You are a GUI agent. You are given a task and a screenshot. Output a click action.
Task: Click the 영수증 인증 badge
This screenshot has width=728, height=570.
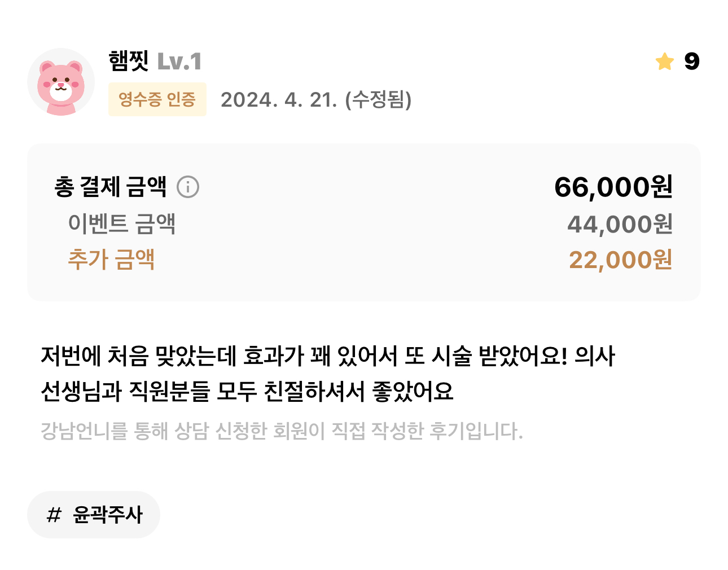click(157, 99)
